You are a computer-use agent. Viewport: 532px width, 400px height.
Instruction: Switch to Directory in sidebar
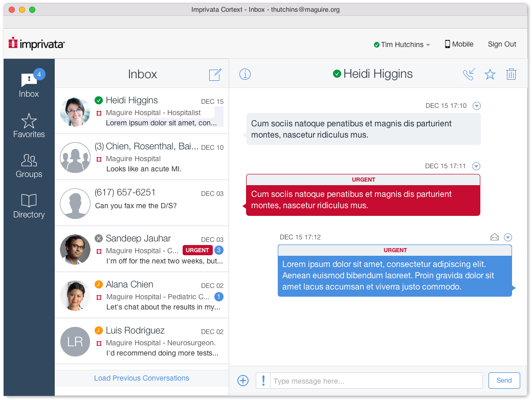[x=29, y=206]
